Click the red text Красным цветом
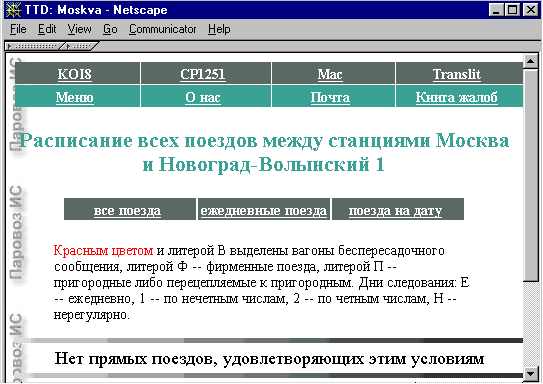 (x=103, y=250)
